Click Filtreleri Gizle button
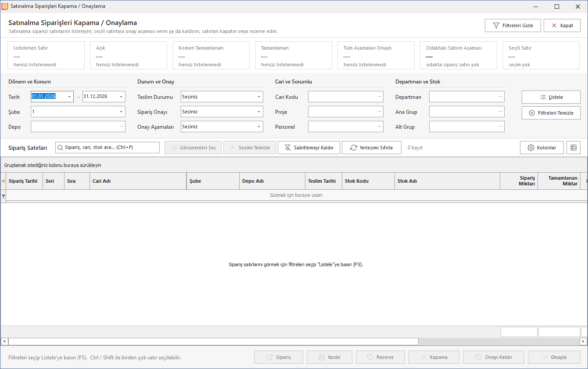The height and width of the screenshot is (369, 588). click(513, 25)
